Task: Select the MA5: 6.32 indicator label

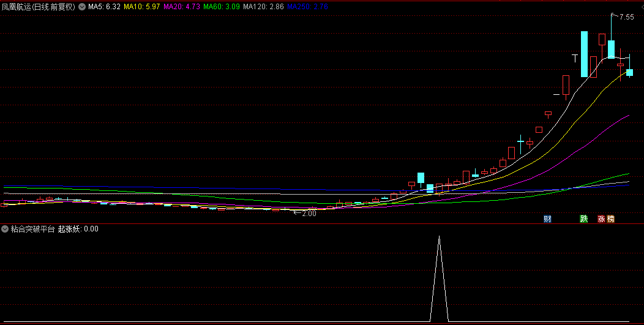Action: pos(104,7)
